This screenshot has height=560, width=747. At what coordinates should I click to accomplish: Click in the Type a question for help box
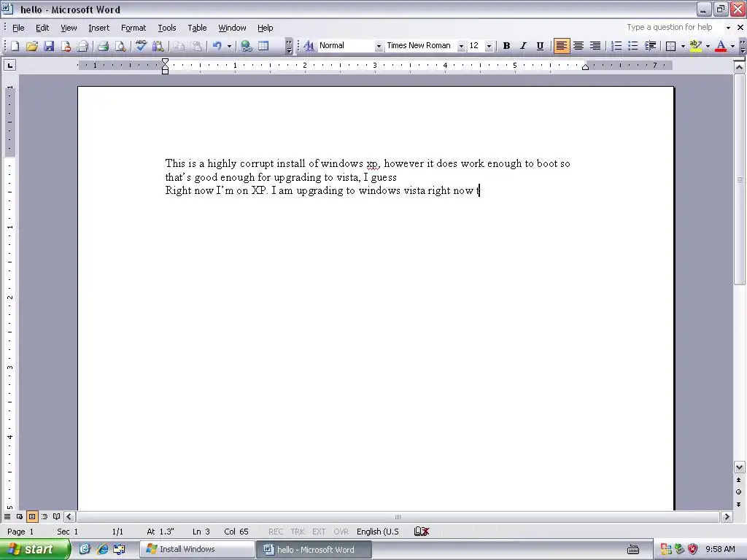[673, 27]
